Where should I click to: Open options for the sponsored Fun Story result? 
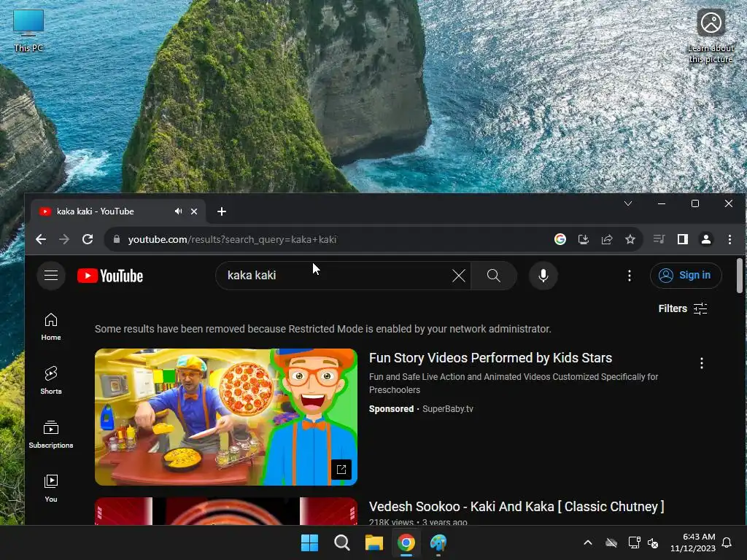click(x=701, y=363)
